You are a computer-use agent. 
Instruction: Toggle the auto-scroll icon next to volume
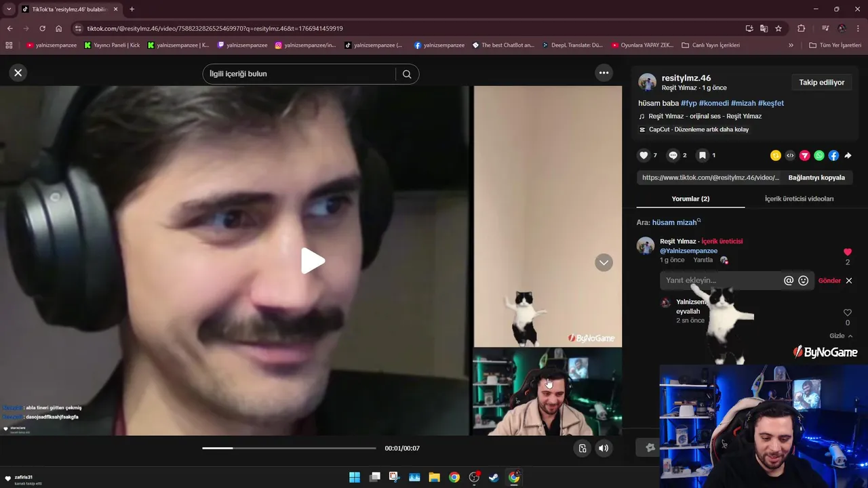click(582, 448)
